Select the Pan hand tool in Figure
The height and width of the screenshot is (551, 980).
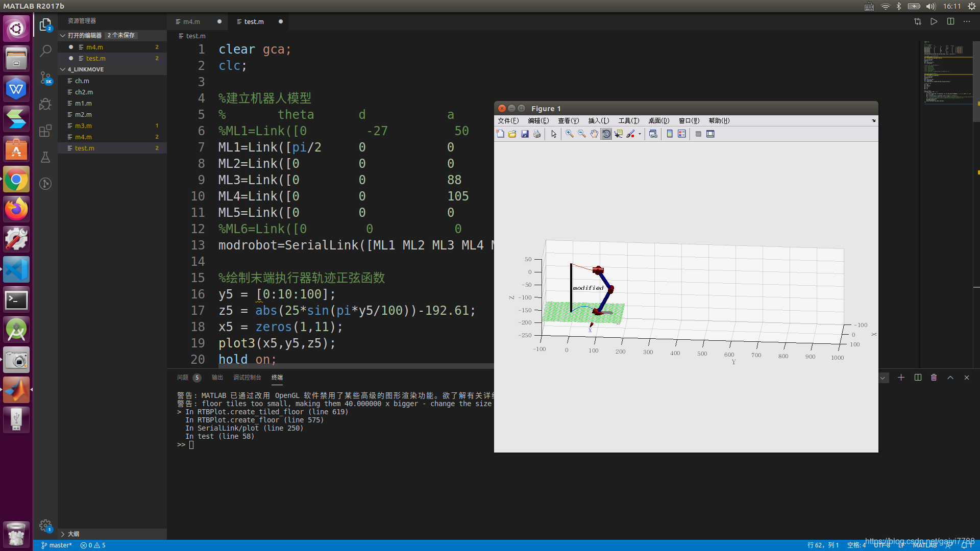(594, 134)
